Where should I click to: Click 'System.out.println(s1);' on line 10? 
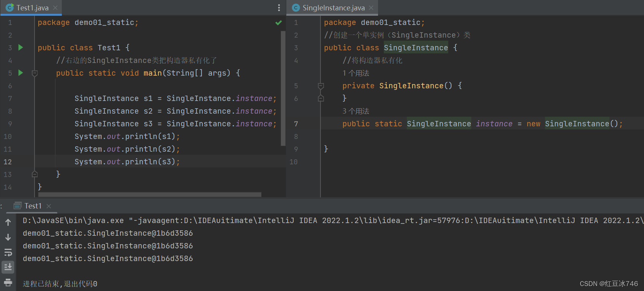point(127,136)
